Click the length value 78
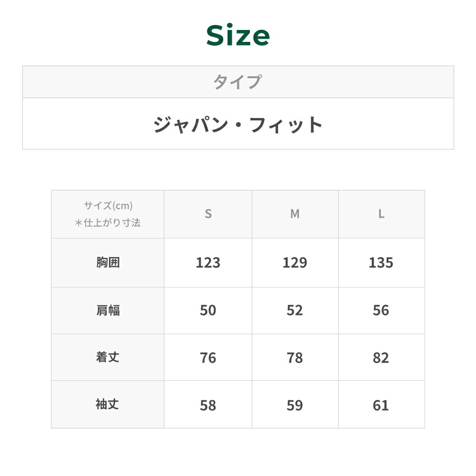476x476 pixels. (295, 358)
